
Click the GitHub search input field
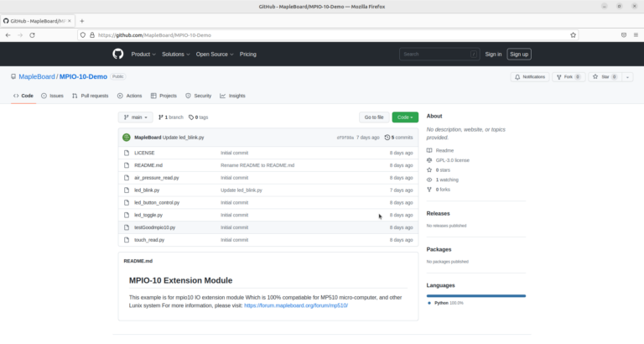tap(439, 54)
